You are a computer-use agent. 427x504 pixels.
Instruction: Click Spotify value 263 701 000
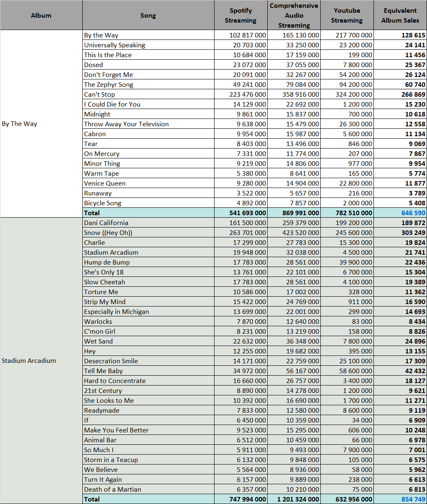(x=240, y=232)
